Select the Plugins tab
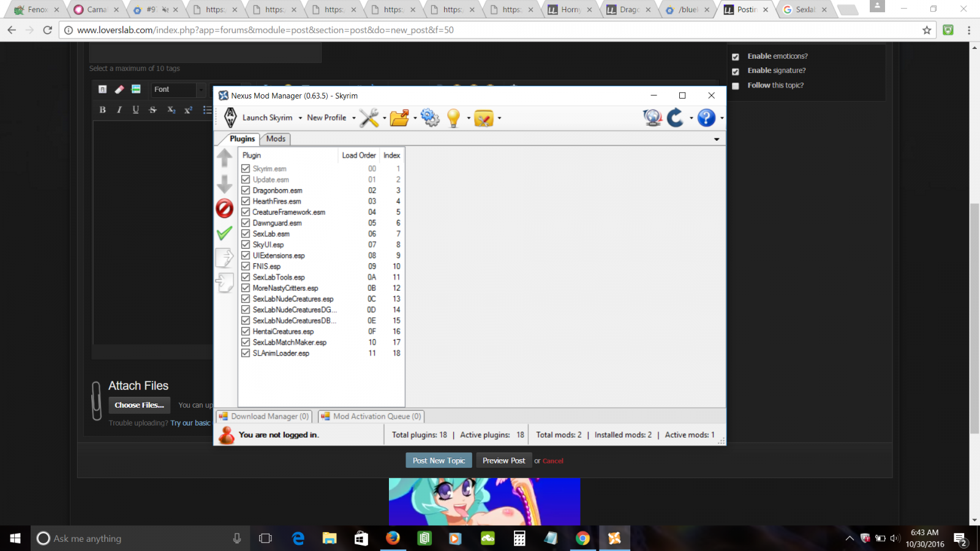The width and height of the screenshot is (980, 551). [242, 139]
